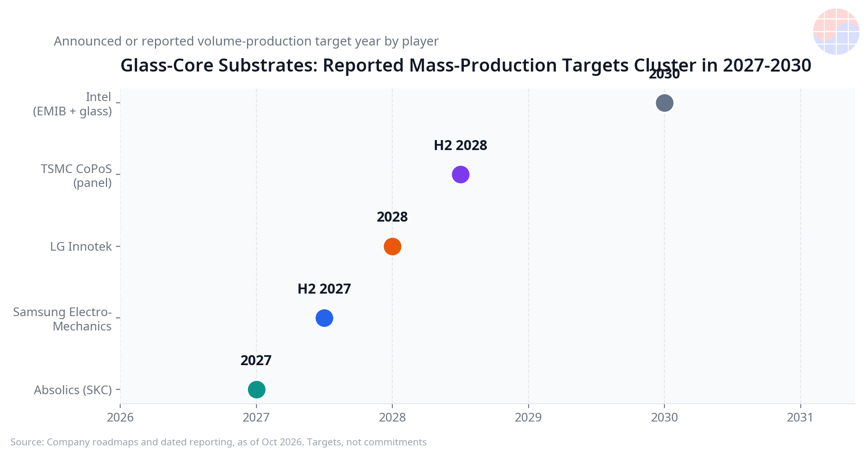Click the source note at the bottom
This screenshot has width=868, height=451.
click(219, 442)
